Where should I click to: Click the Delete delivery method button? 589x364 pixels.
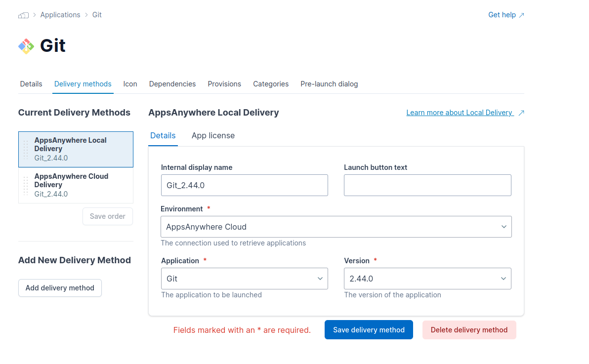coord(469,330)
